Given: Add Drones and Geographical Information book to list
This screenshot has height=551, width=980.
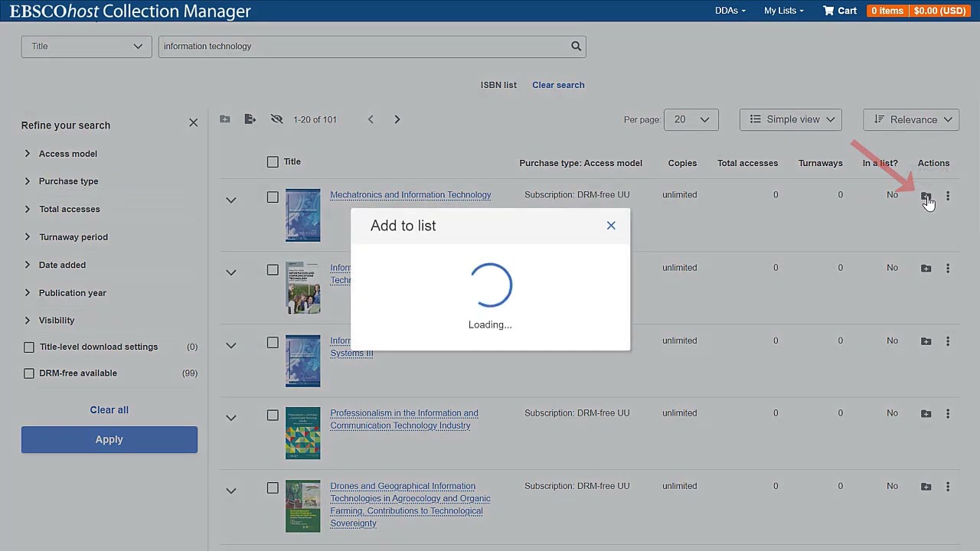Looking at the screenshot, I should (926, 487).
